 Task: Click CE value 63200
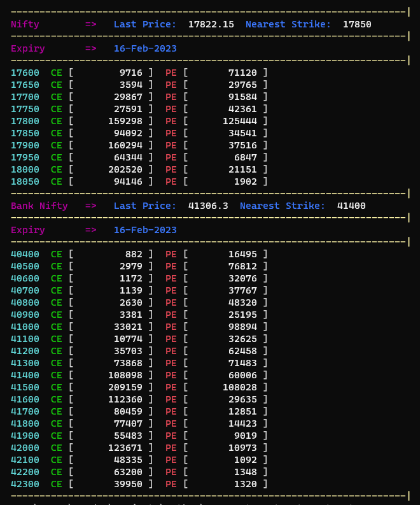128,472
